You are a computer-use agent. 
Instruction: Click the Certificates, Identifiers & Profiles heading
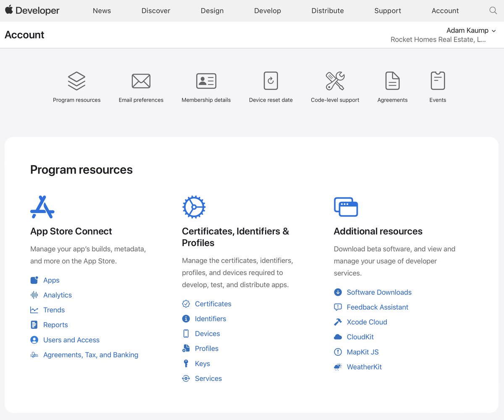point(236,237)
